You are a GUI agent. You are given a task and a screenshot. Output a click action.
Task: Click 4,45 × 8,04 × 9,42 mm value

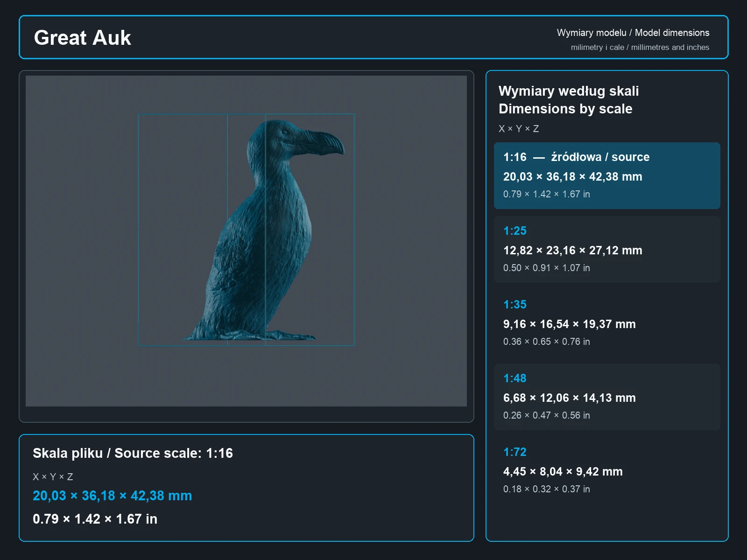coord(563,472)
